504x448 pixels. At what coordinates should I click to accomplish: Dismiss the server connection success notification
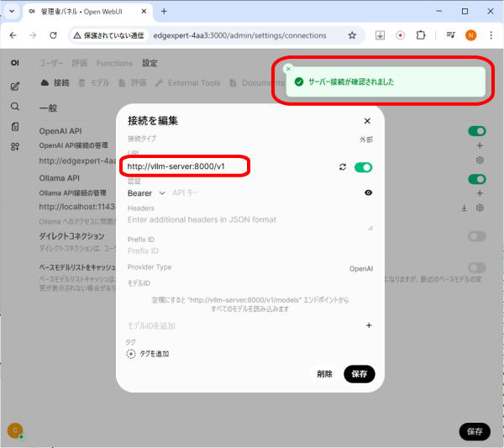(x=288, y=69)
